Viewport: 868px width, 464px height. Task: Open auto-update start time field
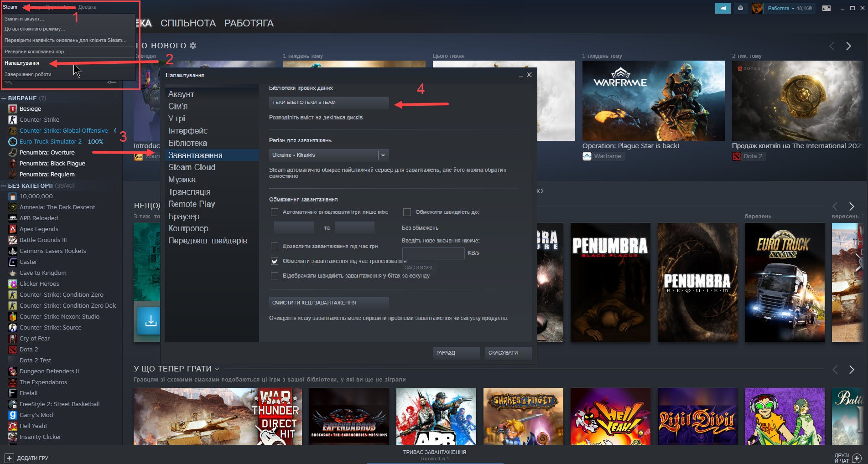(x=294, y=227)
